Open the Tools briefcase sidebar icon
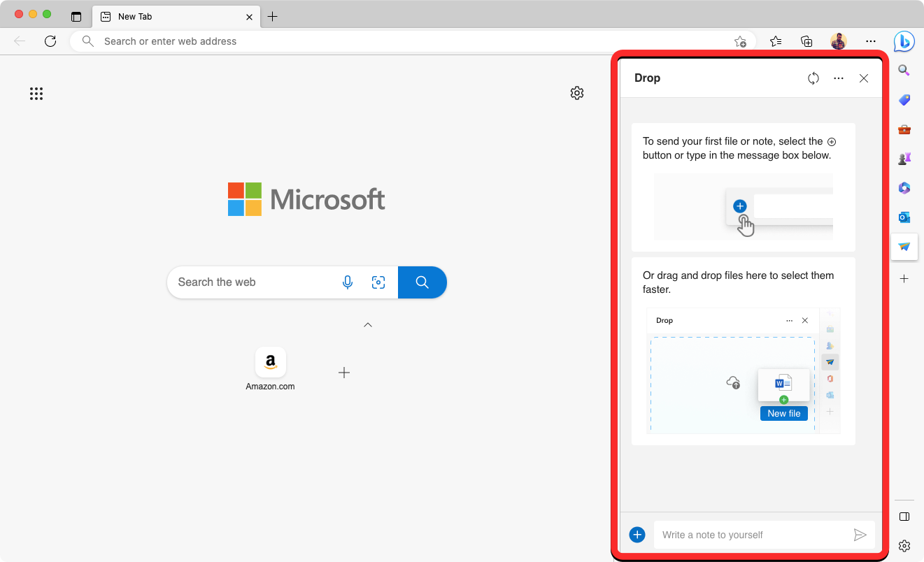Screen dimensions: 924x562 tap(904, 129)
